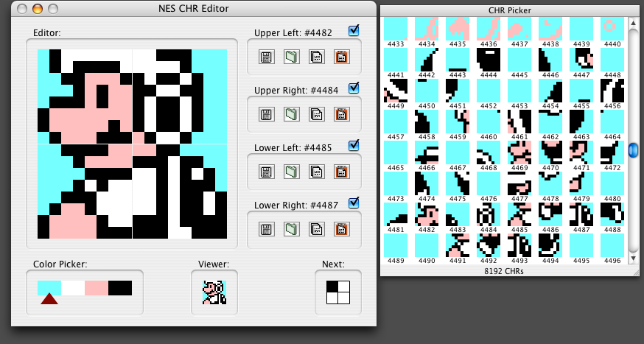Open a file into Lower Left tile
Image resolution: width=644 pixels, height=344 pixels.
click(292, 172)
